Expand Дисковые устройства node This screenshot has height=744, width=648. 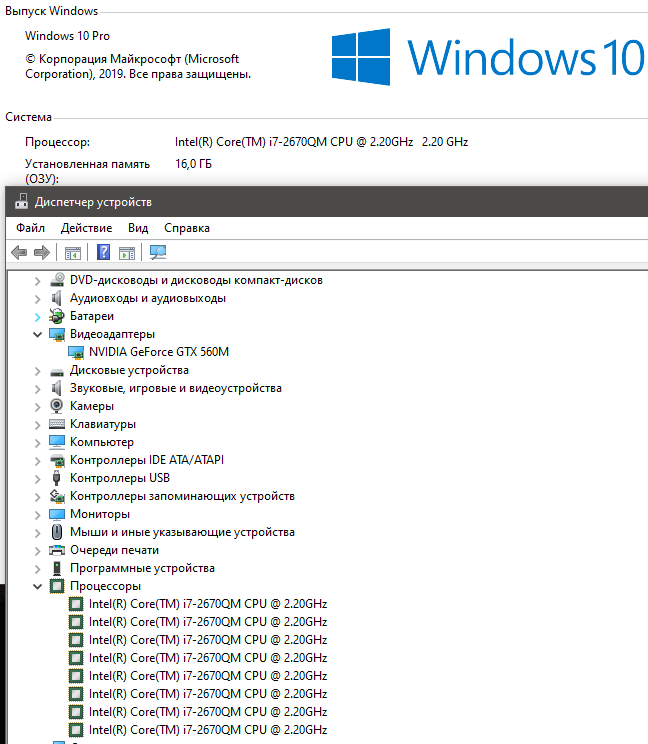click(37, 371)
